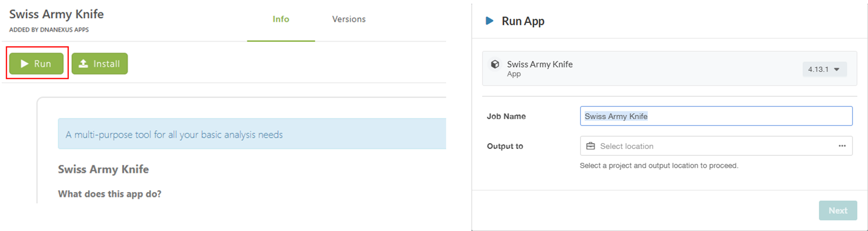
Task: Click the green Run button
Action: (x=36, y=64)
